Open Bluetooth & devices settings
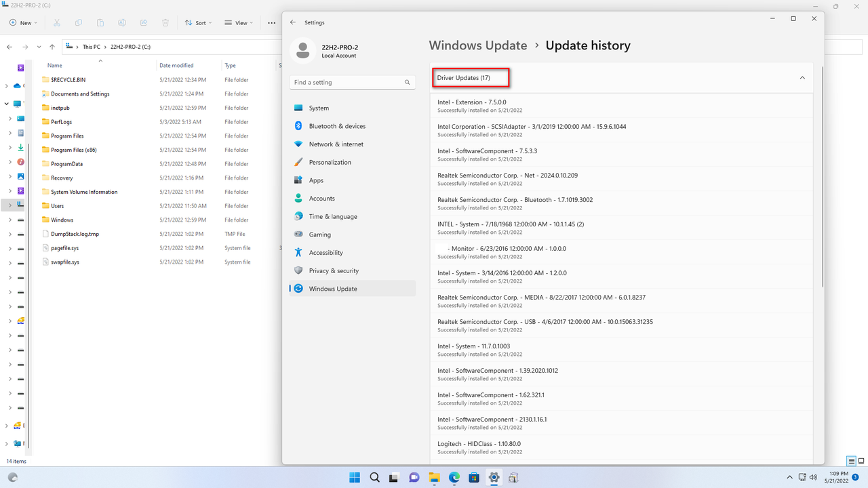The width and height of the screenshot is (868, 488). point(352,126)
